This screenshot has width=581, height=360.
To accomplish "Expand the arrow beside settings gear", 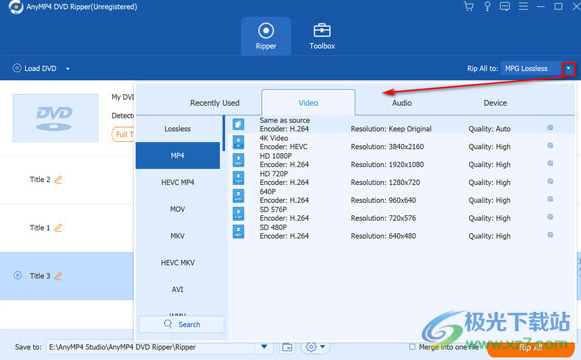I will (322, 347).
